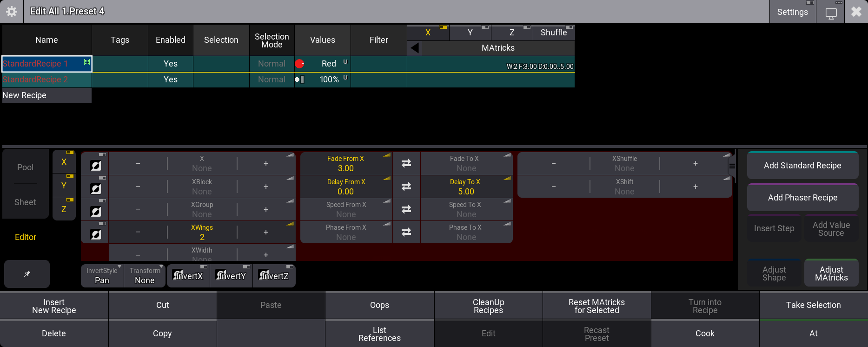Image resolution: width=868 pixels, height=347 pixels.
Task: Click Add Standard Recipe button
Action: click(802, 166)
